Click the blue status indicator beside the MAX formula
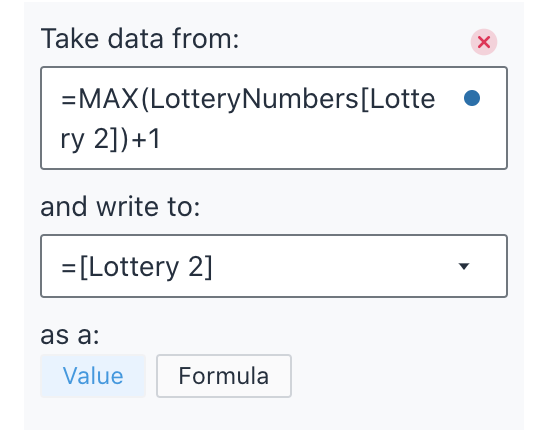The image size is (544, 448). pos(472,98)
